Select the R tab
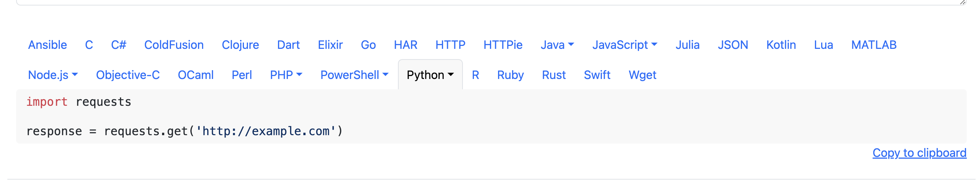The width and height of the screenshot is (980, 191). pos(476,75)
